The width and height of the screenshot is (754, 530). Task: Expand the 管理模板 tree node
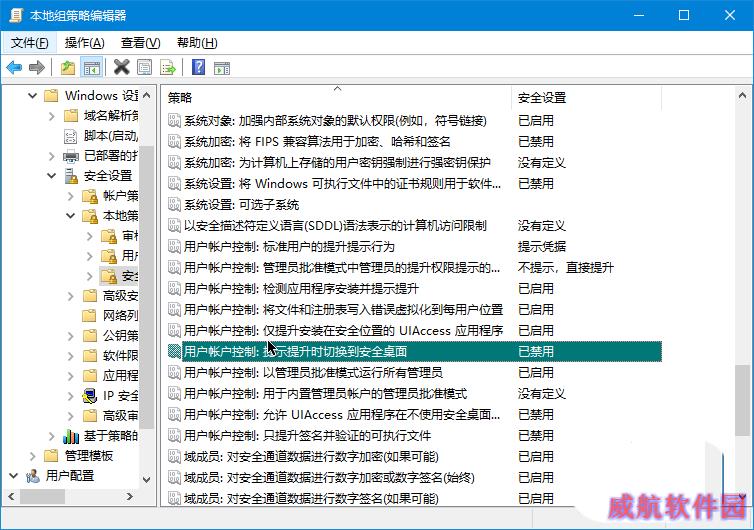32,455
